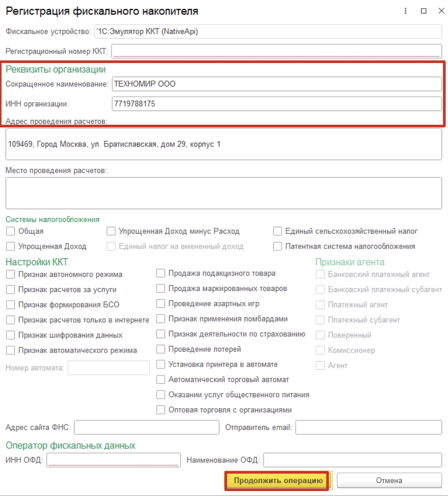448x496 pixels.
Task: Enable the Общая taxation system checkbox
Action: pos(11,231)
